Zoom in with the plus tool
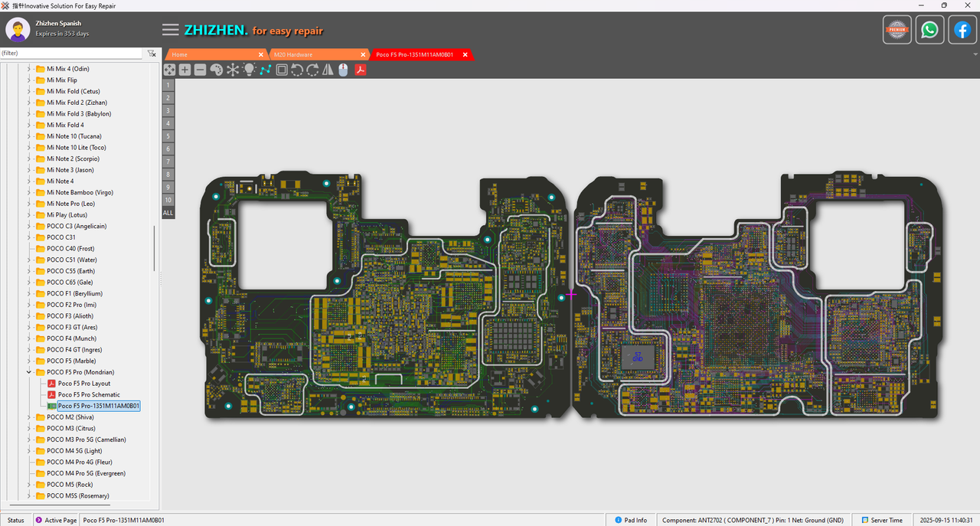980x526 pixels. point(185,70)
